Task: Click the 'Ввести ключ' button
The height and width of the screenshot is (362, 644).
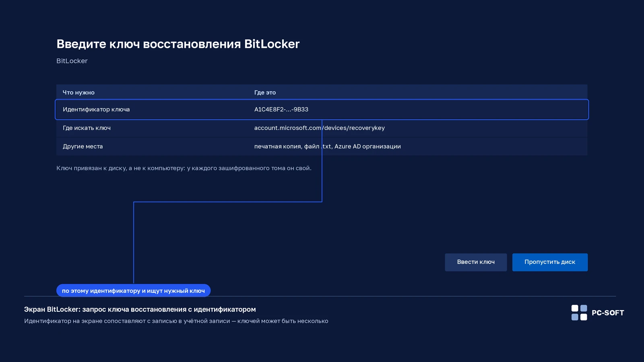Action: pyautogui.click(x=476, y=262)
